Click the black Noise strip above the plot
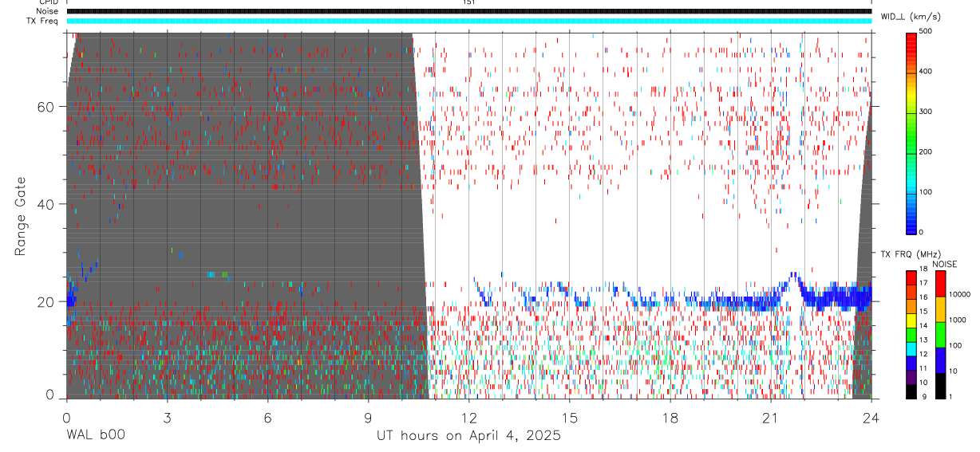Viewport: 980px width, 452px height. click(x=469, y=11)
